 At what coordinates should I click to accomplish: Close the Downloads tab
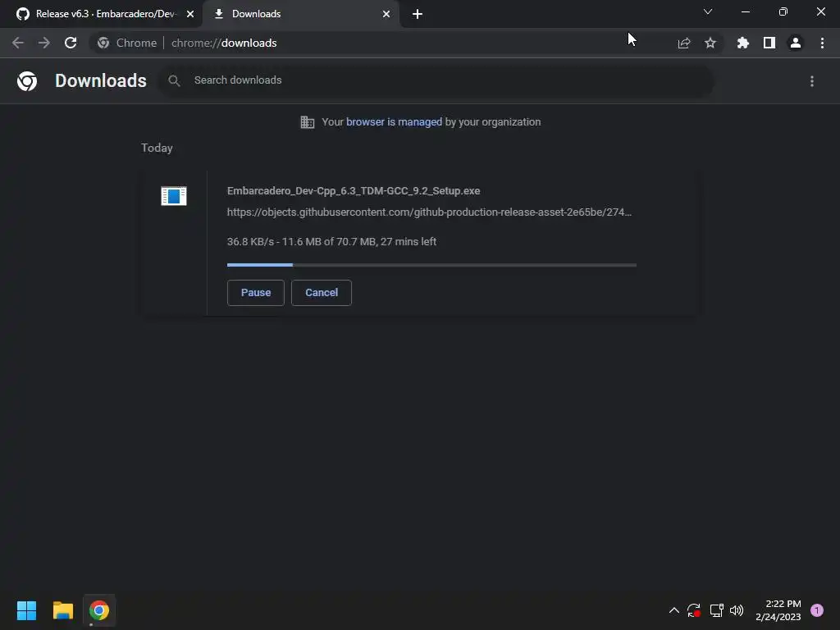tap(386, 14)
